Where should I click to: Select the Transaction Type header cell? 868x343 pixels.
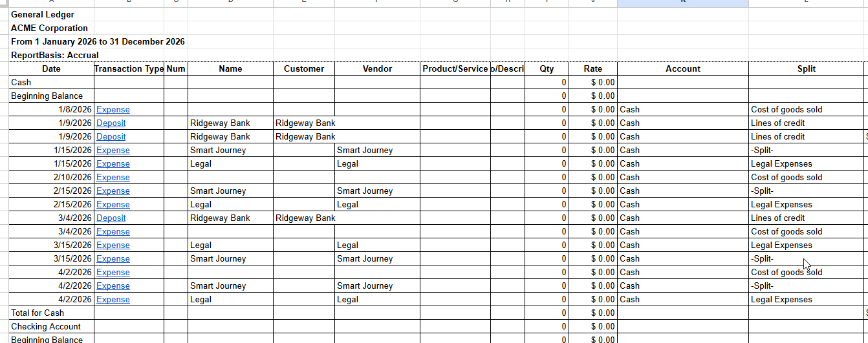click(129, 68)
